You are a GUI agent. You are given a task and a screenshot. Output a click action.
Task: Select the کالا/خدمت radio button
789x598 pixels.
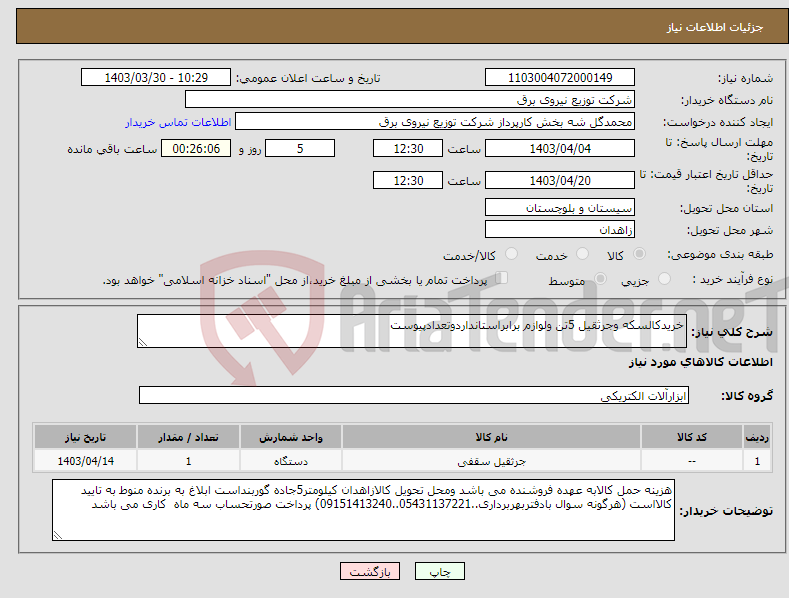point(511,254)
